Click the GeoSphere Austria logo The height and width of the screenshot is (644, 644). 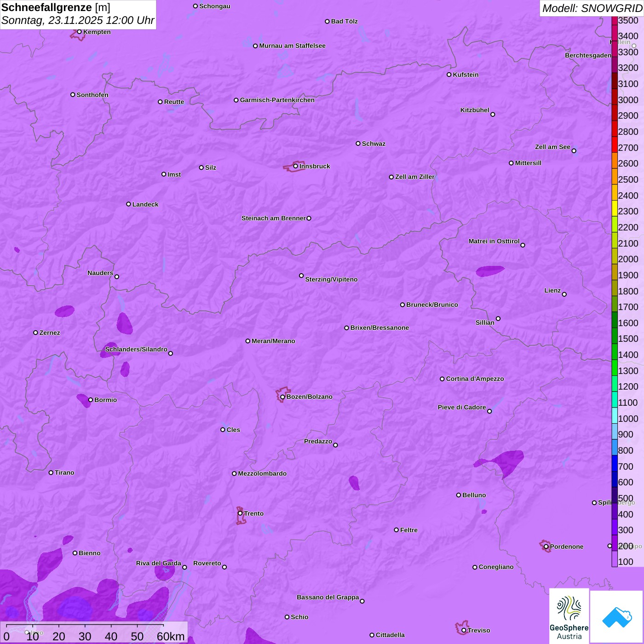569,616
